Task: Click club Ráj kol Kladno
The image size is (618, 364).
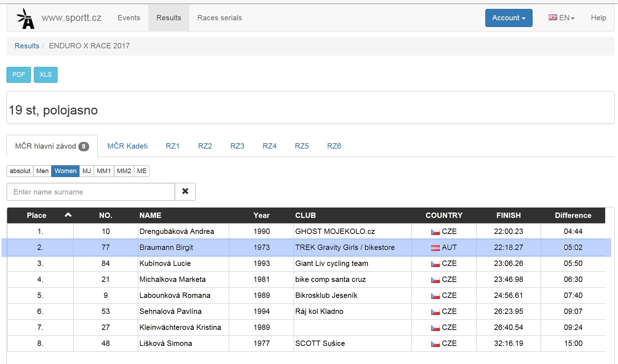Action: pyautogui.click(x=319, y=311)
